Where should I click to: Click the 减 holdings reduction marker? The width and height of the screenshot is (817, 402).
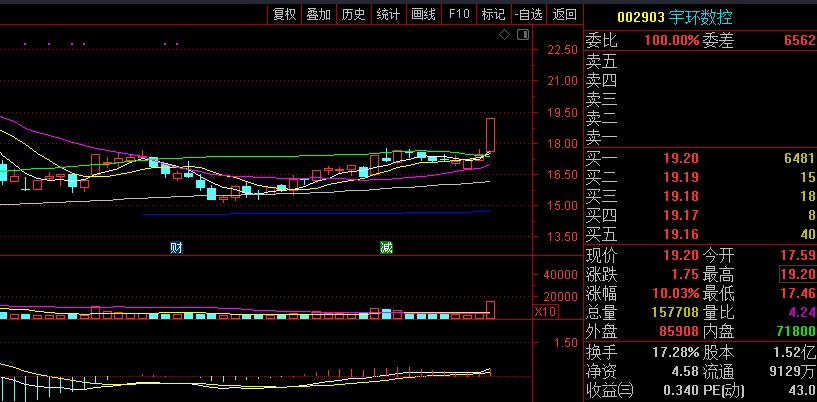[x=386, y=247]
